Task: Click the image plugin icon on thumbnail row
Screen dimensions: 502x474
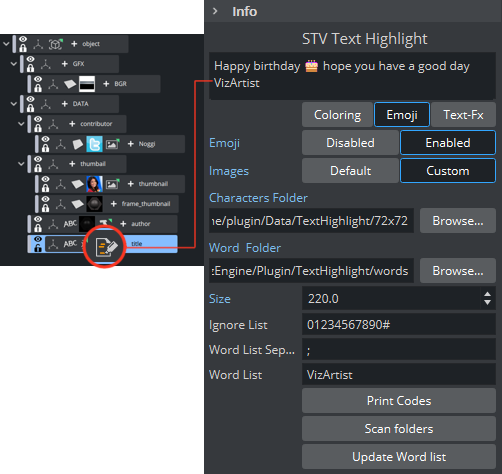Action: pos(112,184)
